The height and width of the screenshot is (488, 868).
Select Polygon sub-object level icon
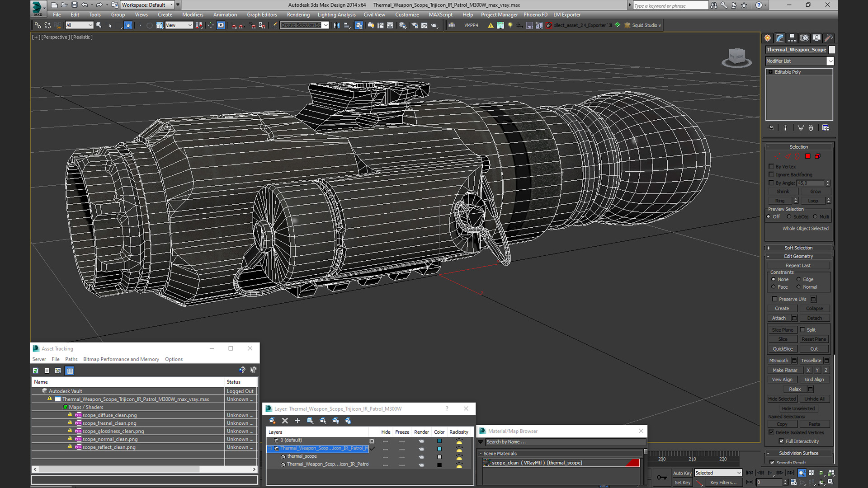pos(807,156)
